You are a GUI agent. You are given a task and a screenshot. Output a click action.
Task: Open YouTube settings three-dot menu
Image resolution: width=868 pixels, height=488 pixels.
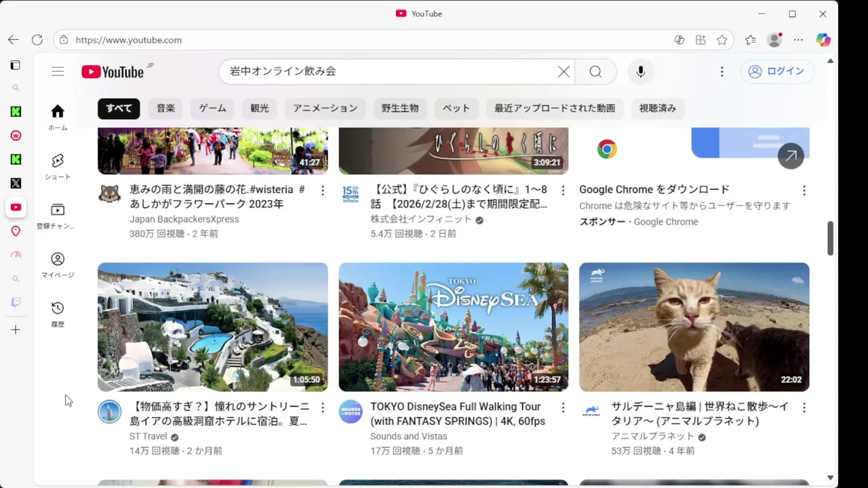coord(722,71)
